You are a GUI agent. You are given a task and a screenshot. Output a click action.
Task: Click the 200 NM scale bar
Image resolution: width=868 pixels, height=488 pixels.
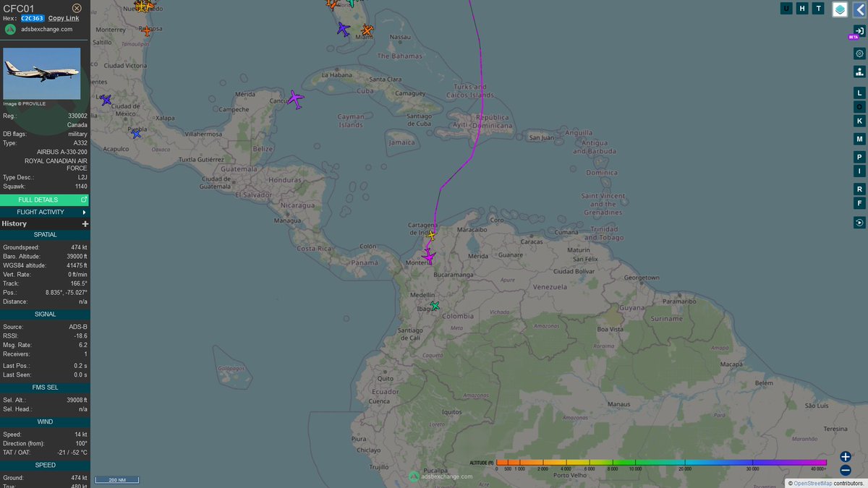117,480
